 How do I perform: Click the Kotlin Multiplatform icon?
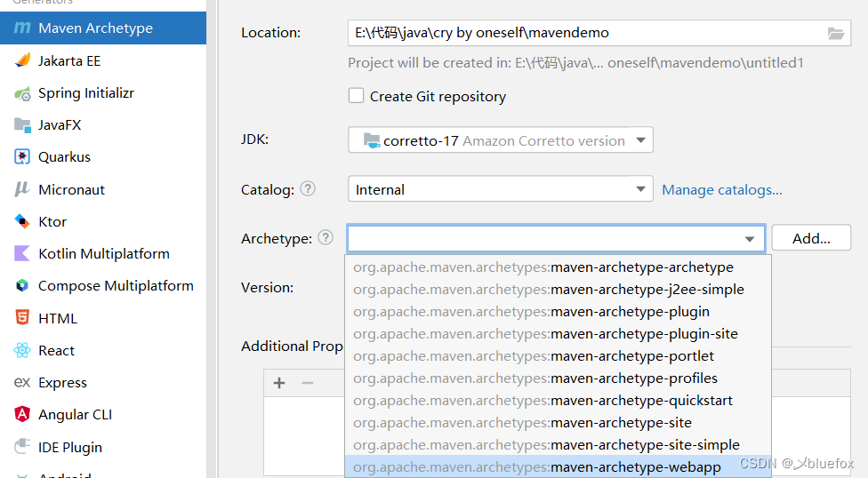[22, 253]
